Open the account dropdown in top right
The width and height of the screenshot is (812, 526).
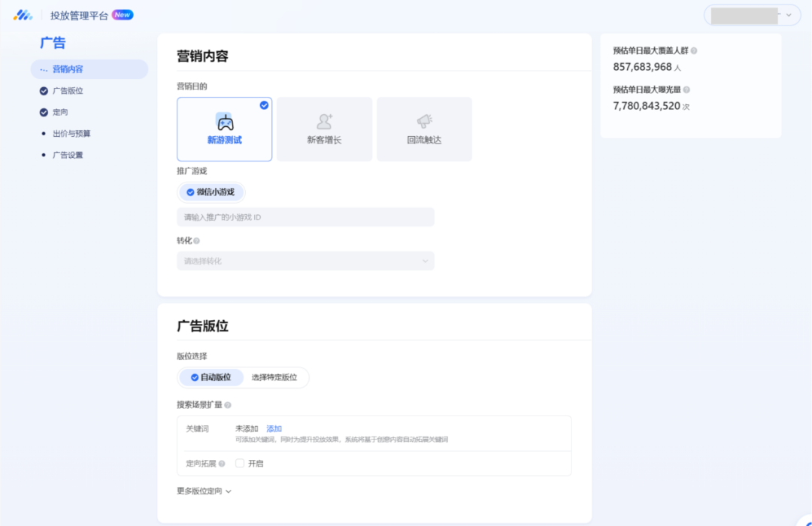pos(752,15)
